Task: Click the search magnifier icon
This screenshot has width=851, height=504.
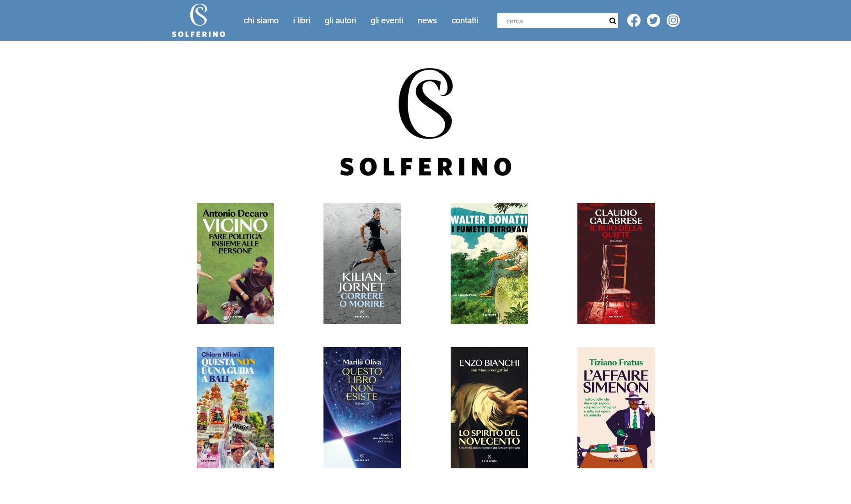Action: [613, 21]
